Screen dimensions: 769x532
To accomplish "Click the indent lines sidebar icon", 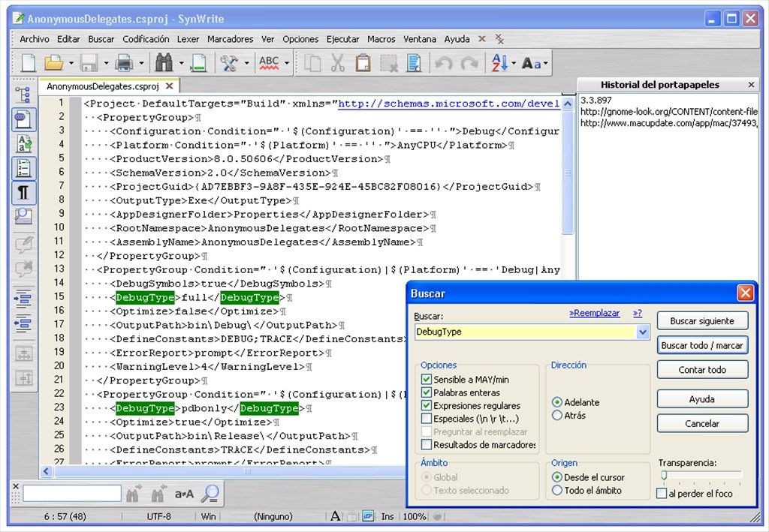I will [23, 299].
